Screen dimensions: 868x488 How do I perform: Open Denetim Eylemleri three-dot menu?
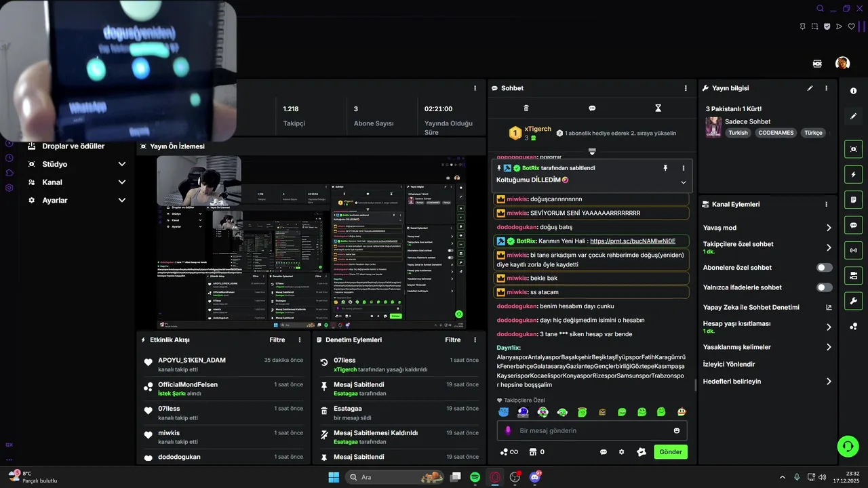[475, 340]
